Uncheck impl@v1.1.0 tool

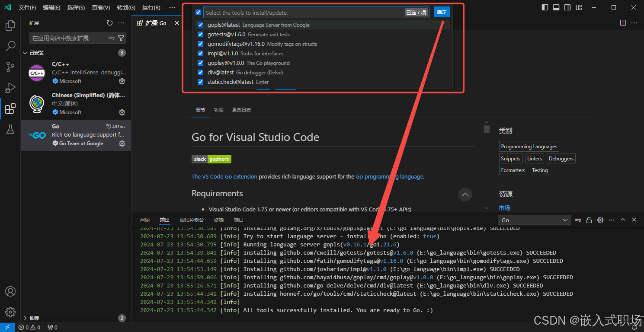point(200,54)
